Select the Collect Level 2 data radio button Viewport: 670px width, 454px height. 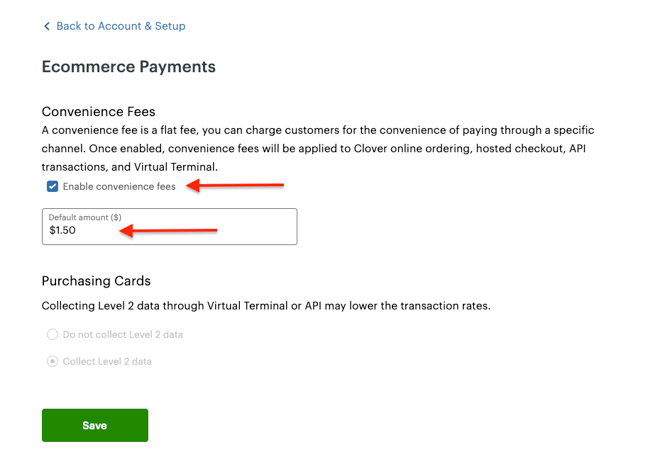(52, 361)
